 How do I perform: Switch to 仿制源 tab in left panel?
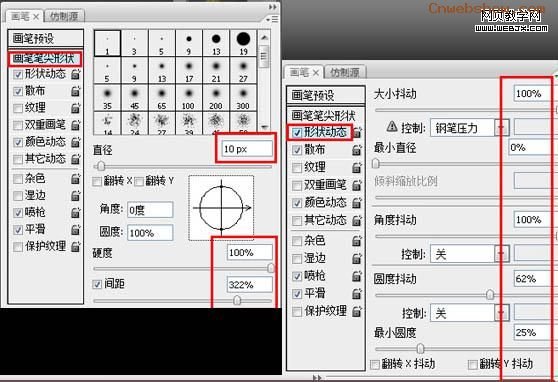63,16
